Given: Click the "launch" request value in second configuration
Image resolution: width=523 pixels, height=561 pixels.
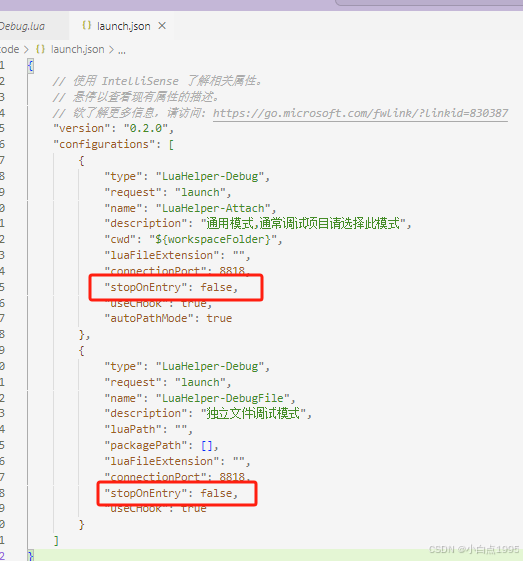Looking at the screenshot, I should click(200, 382).
